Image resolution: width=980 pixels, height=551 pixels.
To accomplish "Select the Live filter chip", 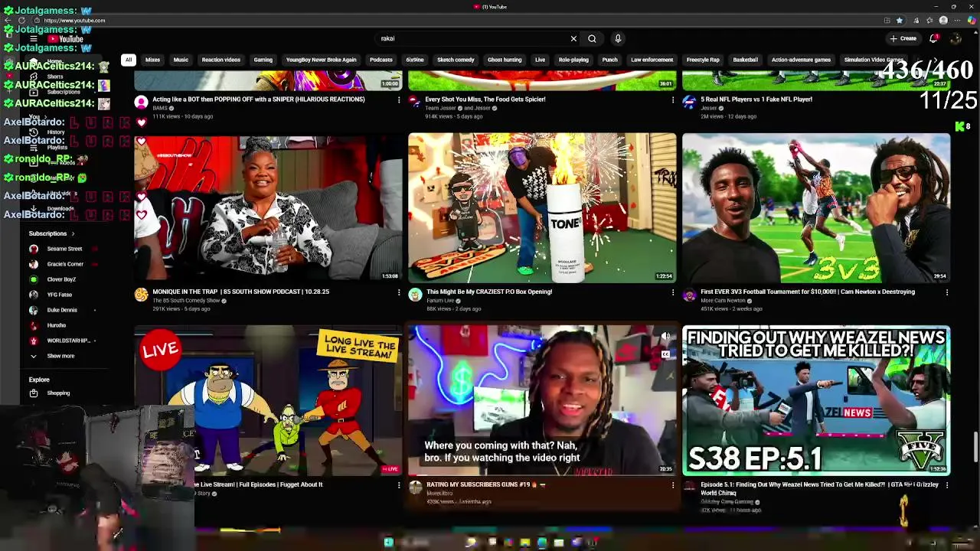I will tap(540, 60).
